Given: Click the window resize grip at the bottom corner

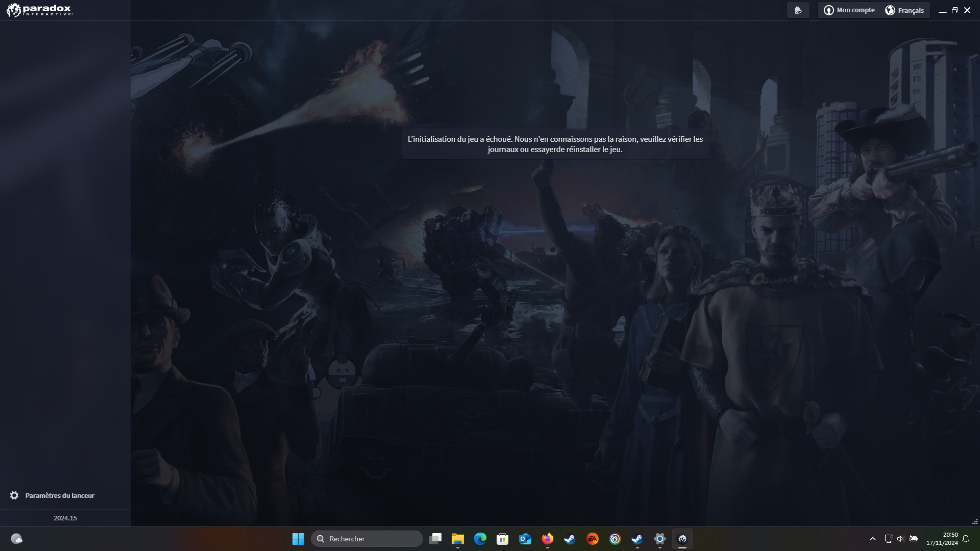Looking at the screenshot, I should click(x=975, y=521).
